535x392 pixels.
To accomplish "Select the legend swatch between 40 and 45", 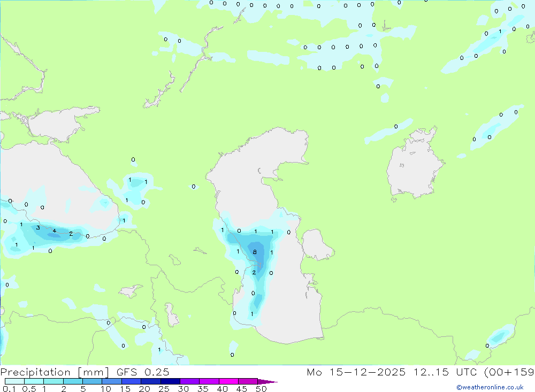I will (x=228, y=381).
